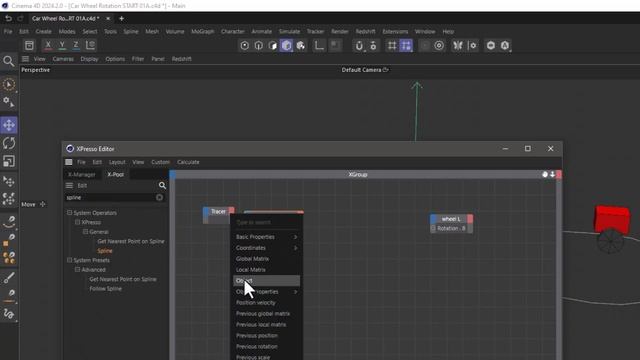
Task: Click the wheel L node blue input corner
Action: click(x=433, y=219)
